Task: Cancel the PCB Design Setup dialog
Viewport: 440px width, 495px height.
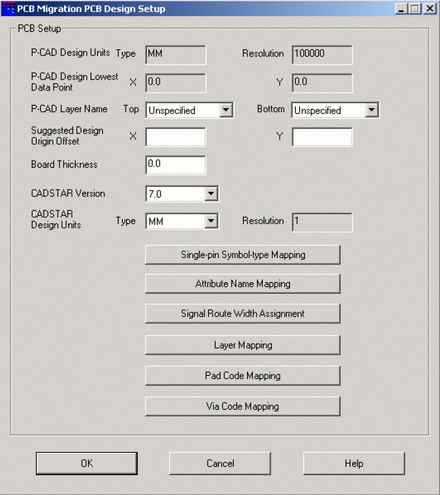Action: tap(220, 463)
